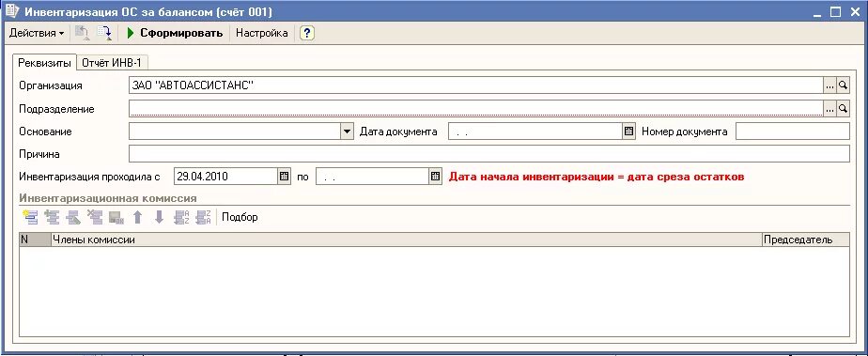Click the finish editing icon in commission toolbar
The width and height of the screenshot is (868, 356).
click(116, 218)
